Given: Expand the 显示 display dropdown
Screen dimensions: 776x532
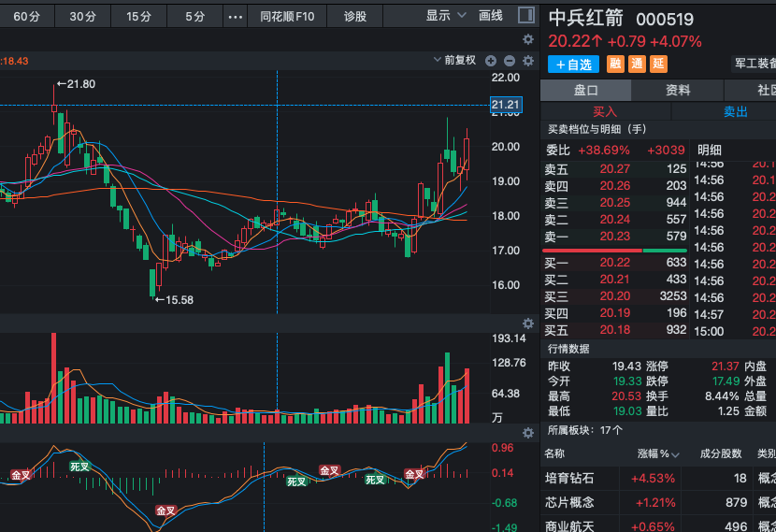Looking at the screenshot, I should [x=446, y=16].
